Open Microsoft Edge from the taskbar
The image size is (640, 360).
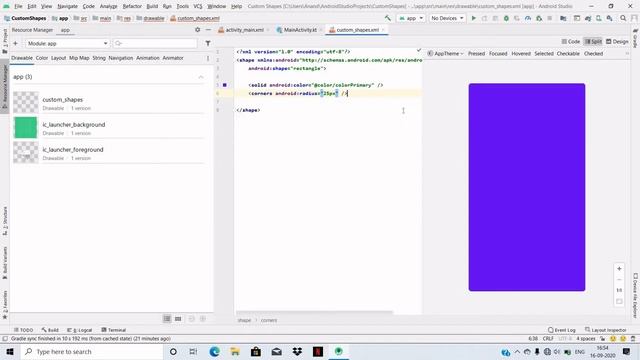(214, 351)
